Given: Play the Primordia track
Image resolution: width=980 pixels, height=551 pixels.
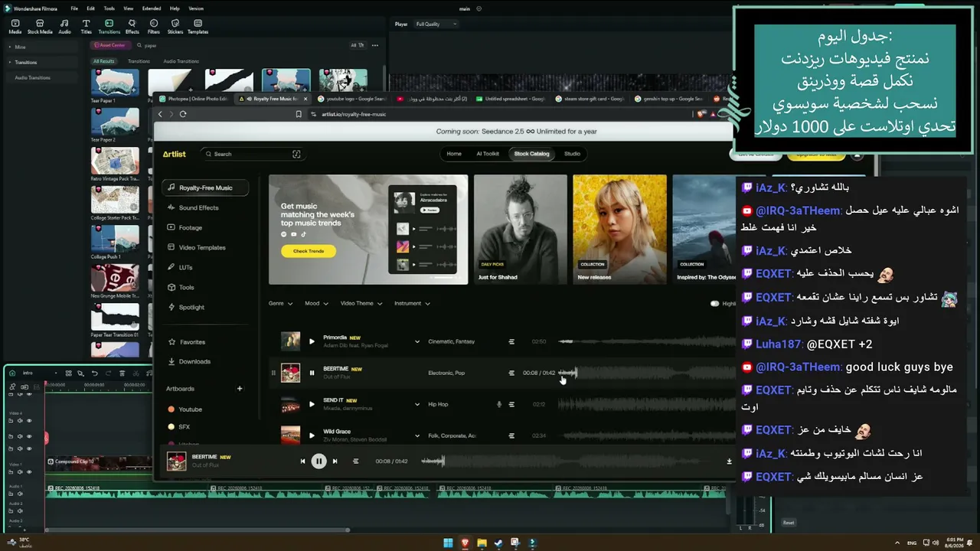Looking at the screenshot, I should pyautogui.click(x=312, y=341).
